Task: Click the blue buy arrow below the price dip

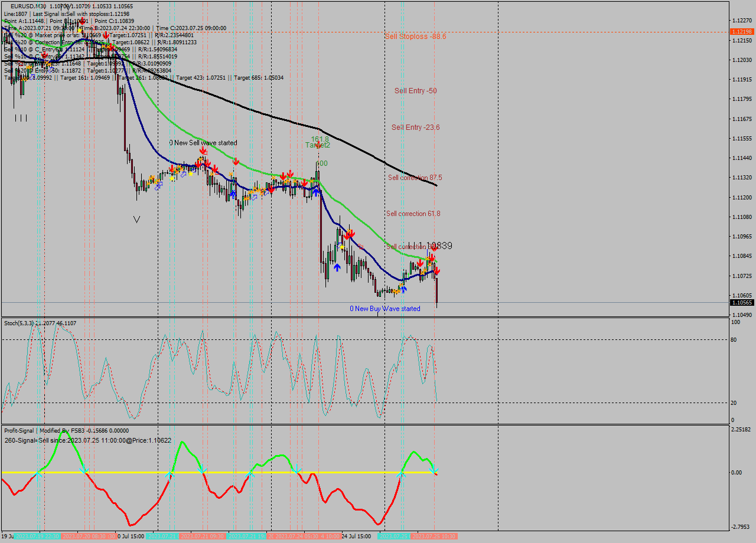Action: click(x=337, y=267)
